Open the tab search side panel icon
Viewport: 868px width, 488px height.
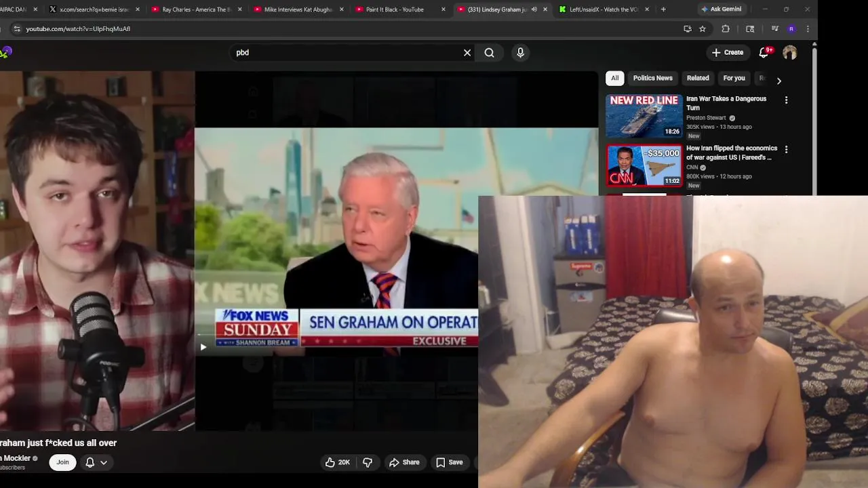pos(750,28)
